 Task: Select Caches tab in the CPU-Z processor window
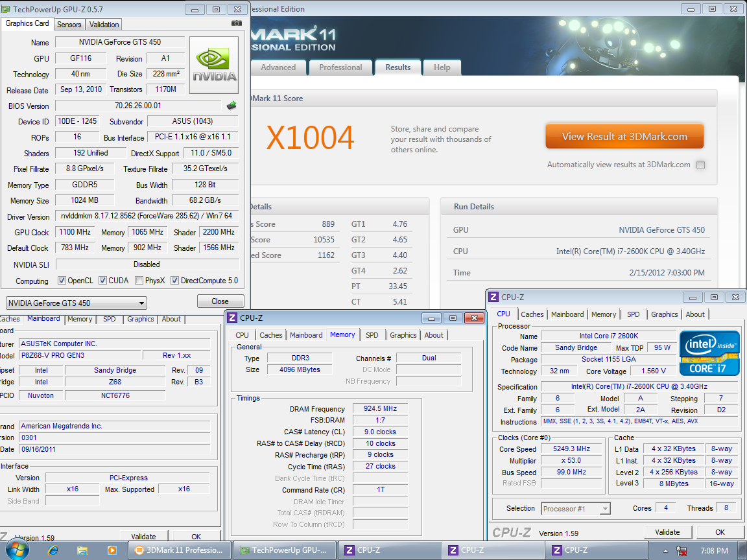[532, 314]
